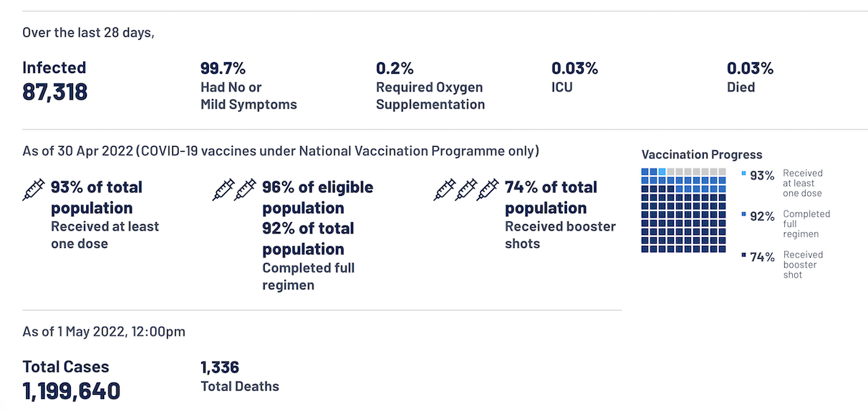Click '74% of total population' booster heading

[x=550, y=197]
